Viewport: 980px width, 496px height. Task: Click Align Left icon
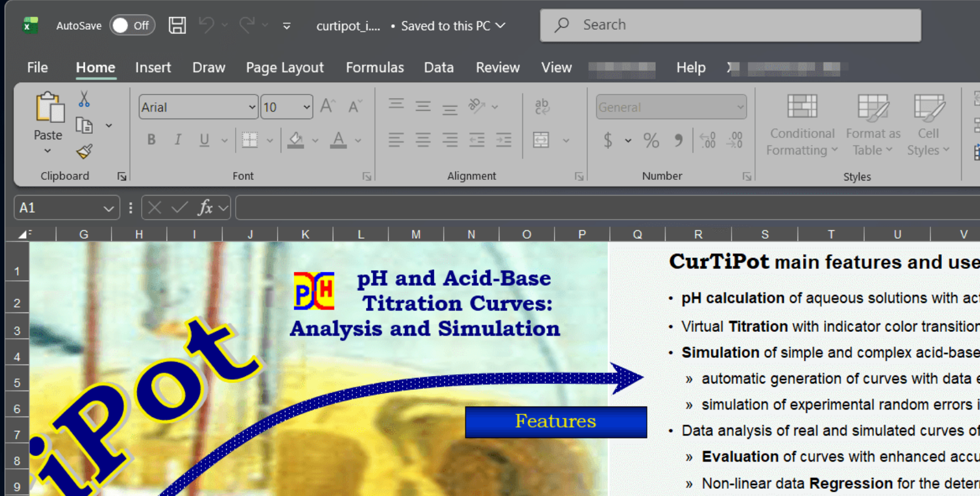[396, 141]
